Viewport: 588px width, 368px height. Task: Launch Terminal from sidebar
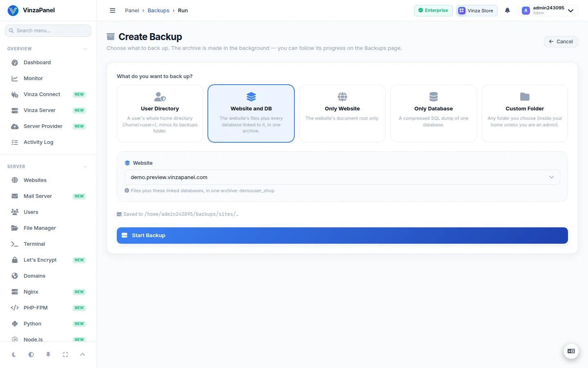pos(48,244)
